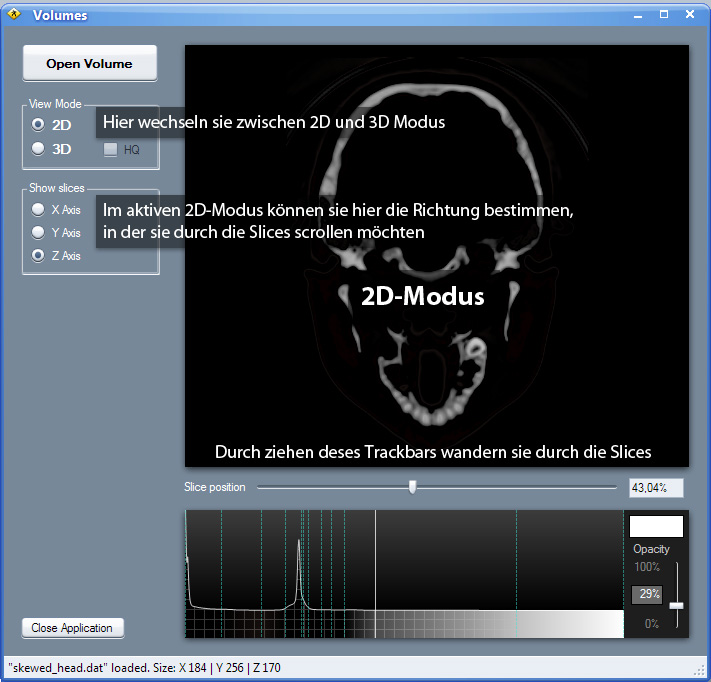This screenshot has width=711, height=682.
Task: Click the Open Volume button
Action: tap(90, 63)
